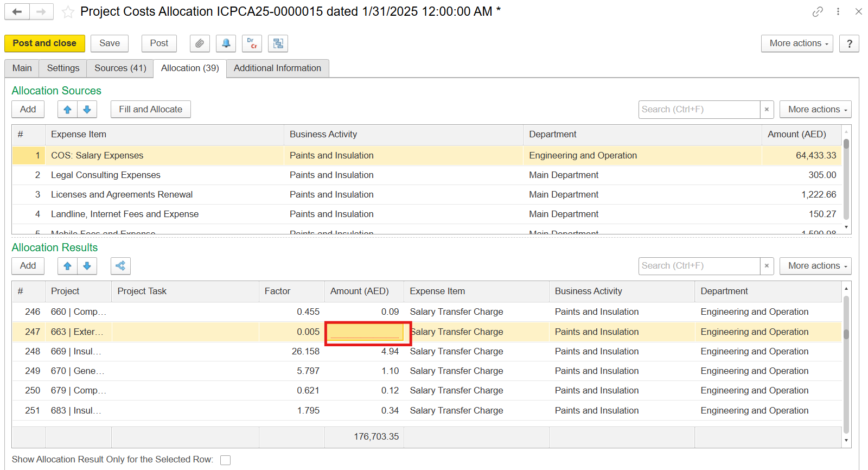Click the paperclip attachments icon
The width and height of the screenshot is (868, 470).
[200, 43]
